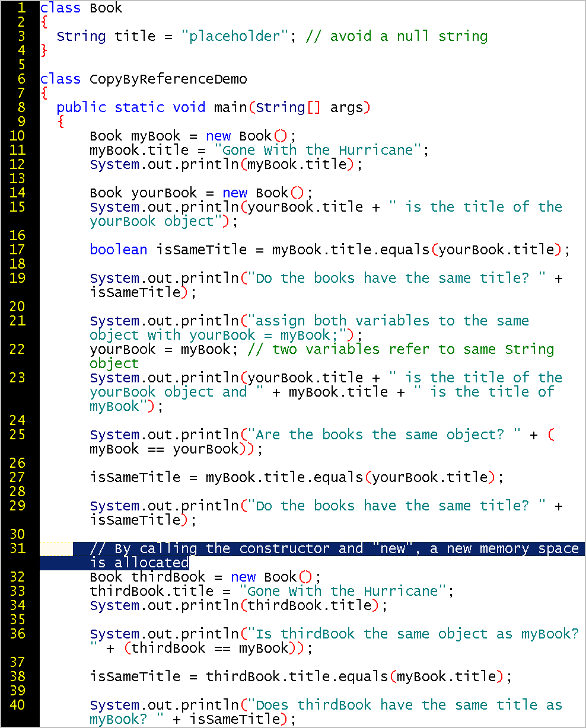Viewport: 586px width, 728px height.
Task: Click "Book thirdBook = new Book();" line
Action: [205, 577]
